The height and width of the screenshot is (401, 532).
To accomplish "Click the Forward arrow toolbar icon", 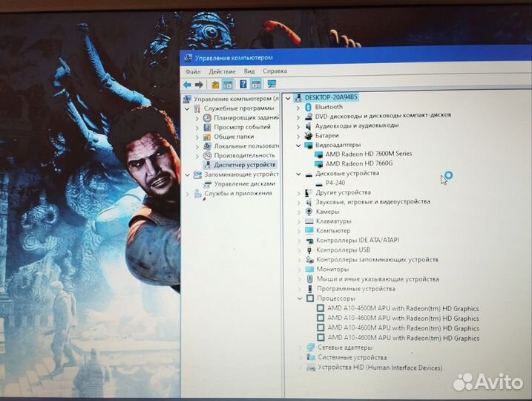I will click(x=198, y=85).
